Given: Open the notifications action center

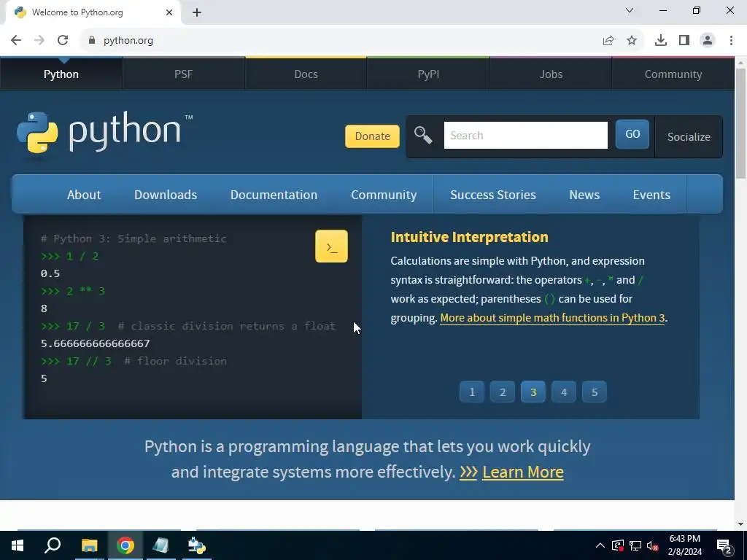Looking at the screenshot, I should 724,547.
